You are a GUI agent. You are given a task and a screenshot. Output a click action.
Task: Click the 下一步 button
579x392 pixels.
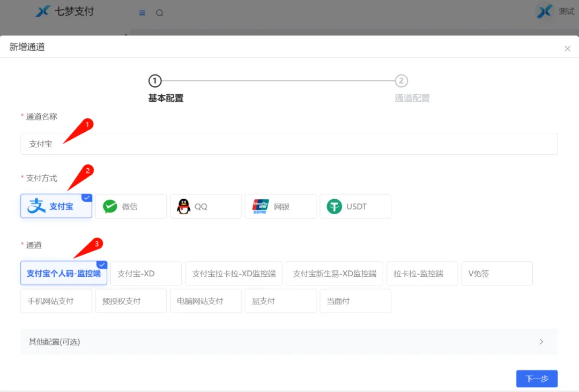537,379
